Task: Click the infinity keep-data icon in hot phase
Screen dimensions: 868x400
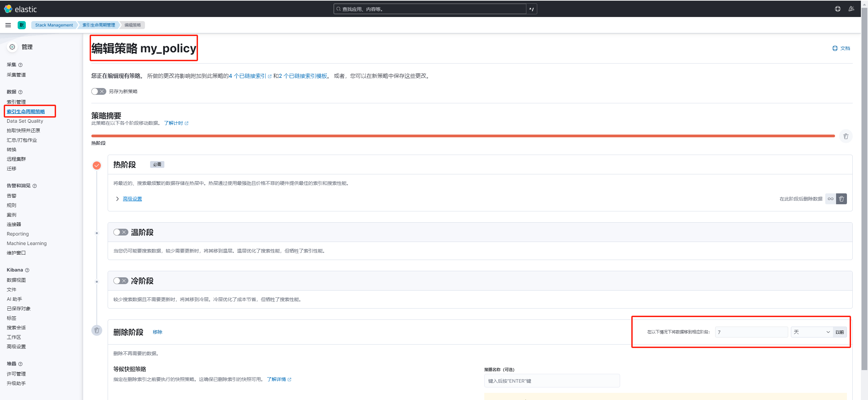Action: tap(831, 199)
